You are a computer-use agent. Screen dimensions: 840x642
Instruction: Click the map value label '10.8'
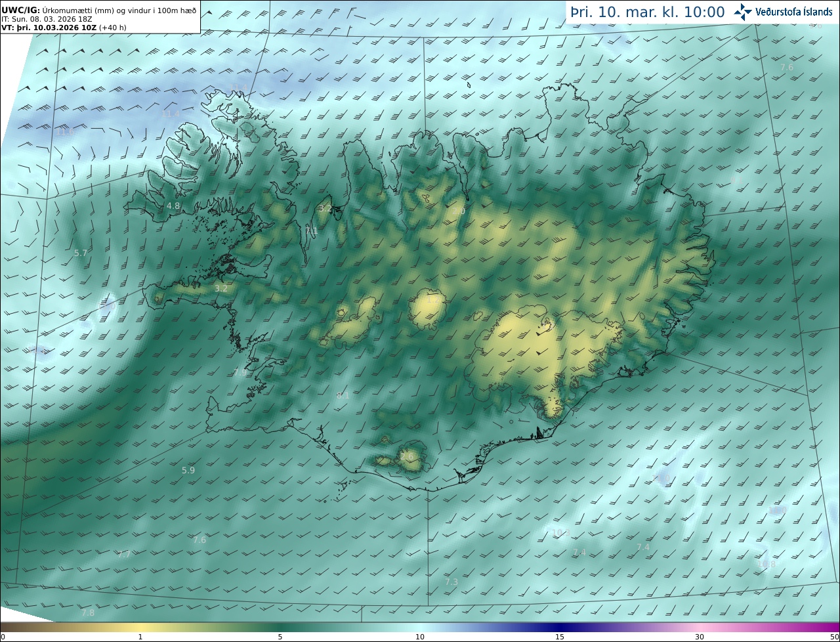coord(766,564)
